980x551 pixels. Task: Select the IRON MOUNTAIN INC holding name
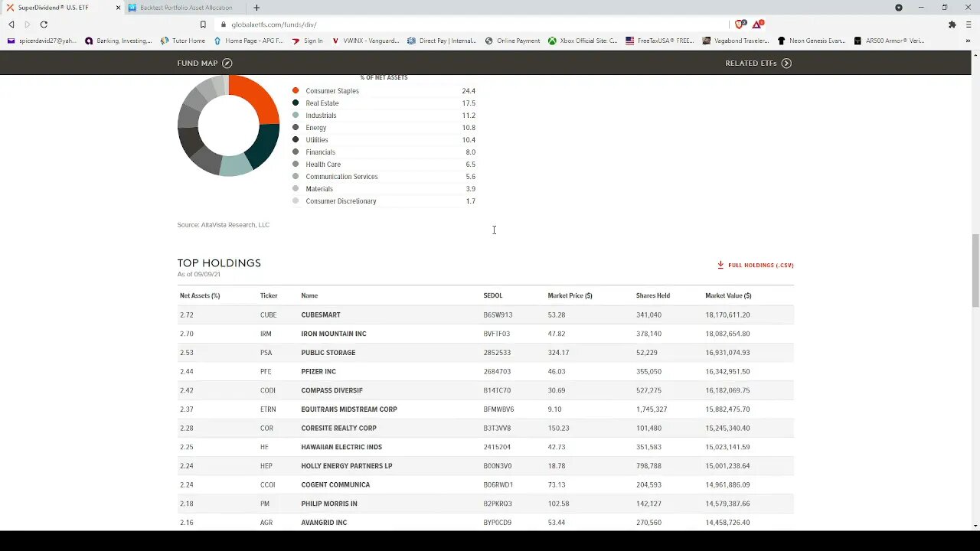(x=334, y=334)
